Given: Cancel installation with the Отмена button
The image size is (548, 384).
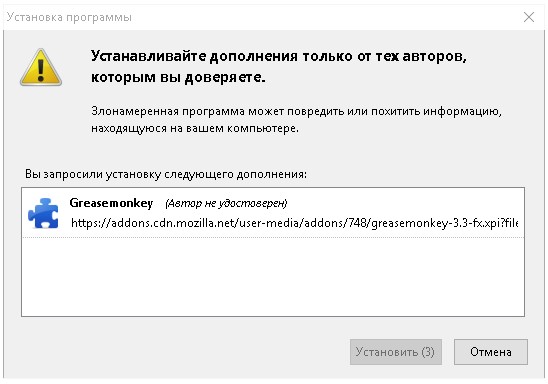Looking at the screenshot, I should click(491, 352).
